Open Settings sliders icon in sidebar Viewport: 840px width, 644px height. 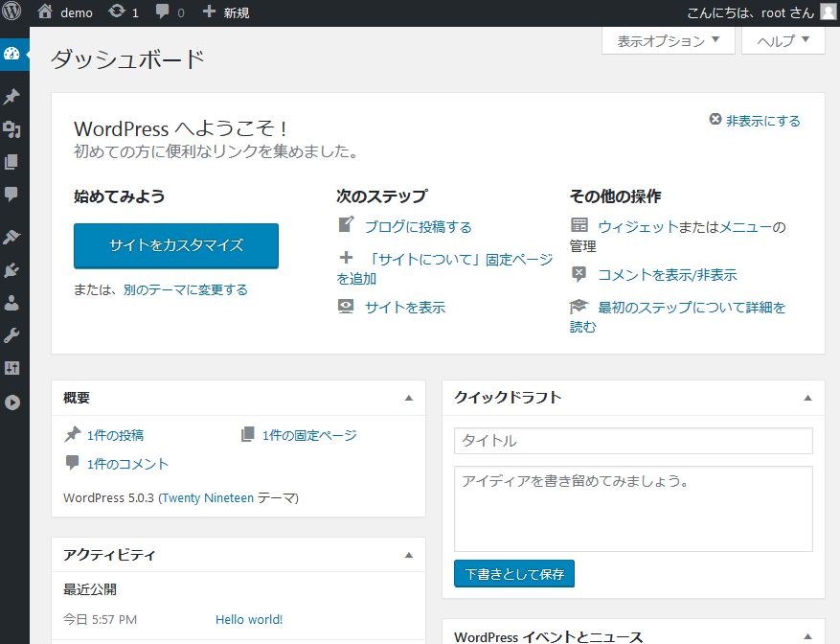(11, 368)
